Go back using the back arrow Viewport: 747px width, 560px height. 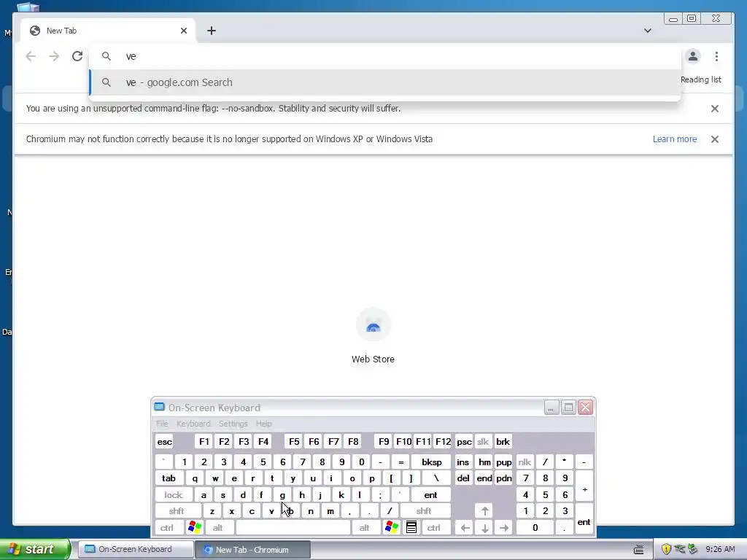pyautogui.click(x=31, y=56)
